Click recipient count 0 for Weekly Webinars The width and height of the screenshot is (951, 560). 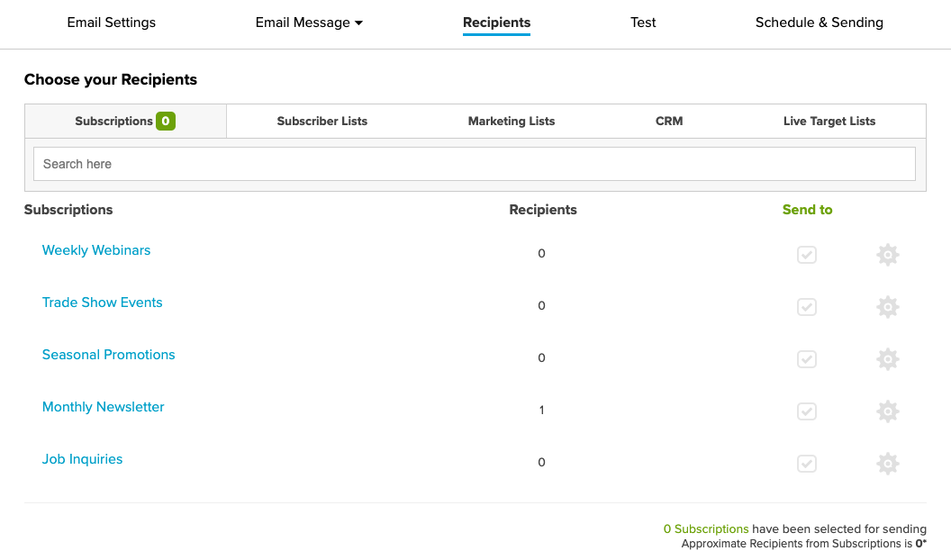coord(541,253)
